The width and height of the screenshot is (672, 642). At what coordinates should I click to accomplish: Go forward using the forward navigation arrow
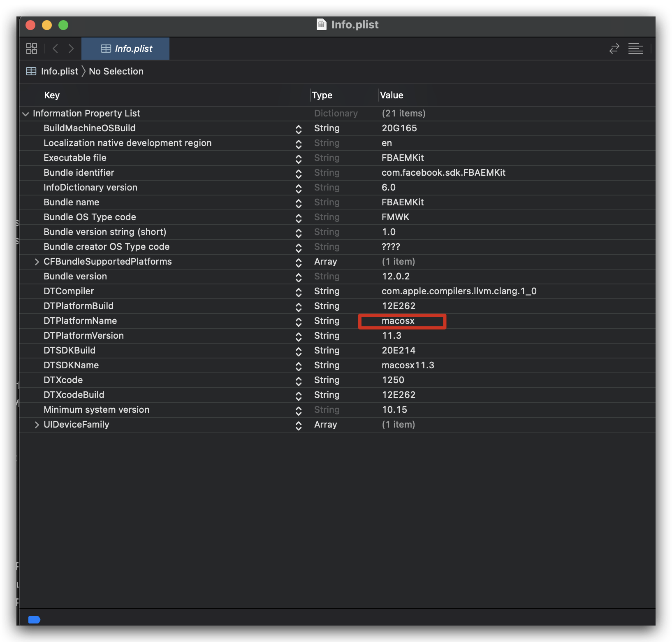(71, 48)
